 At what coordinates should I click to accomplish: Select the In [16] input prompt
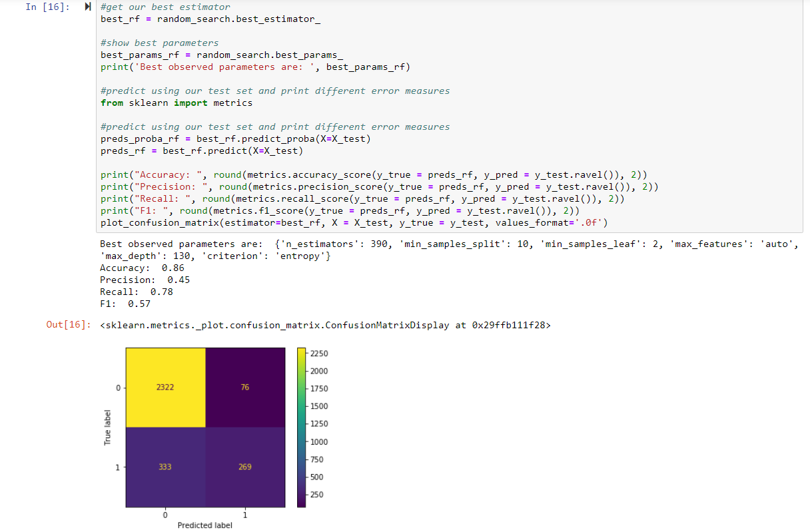(50, 7)
